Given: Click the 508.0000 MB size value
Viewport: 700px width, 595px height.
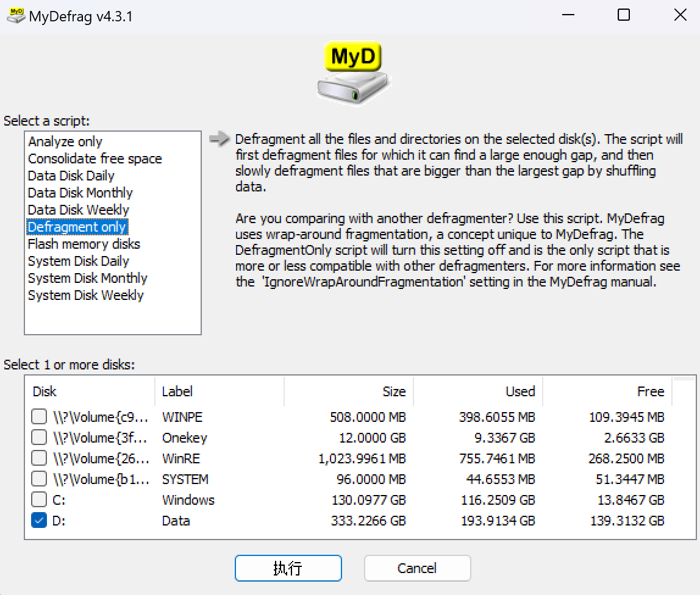Looking at the screenshot, I should pos(368,417).
